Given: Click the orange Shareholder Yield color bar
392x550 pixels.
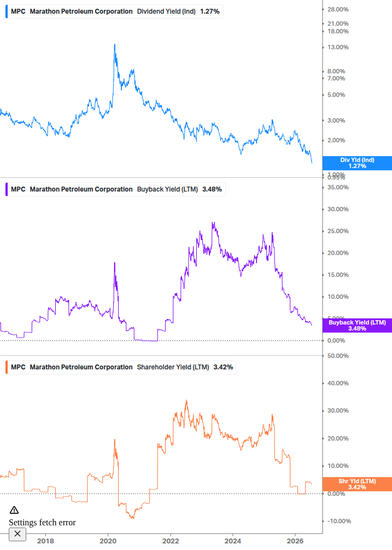Looking at the screenshot, I should click(7, 367).
